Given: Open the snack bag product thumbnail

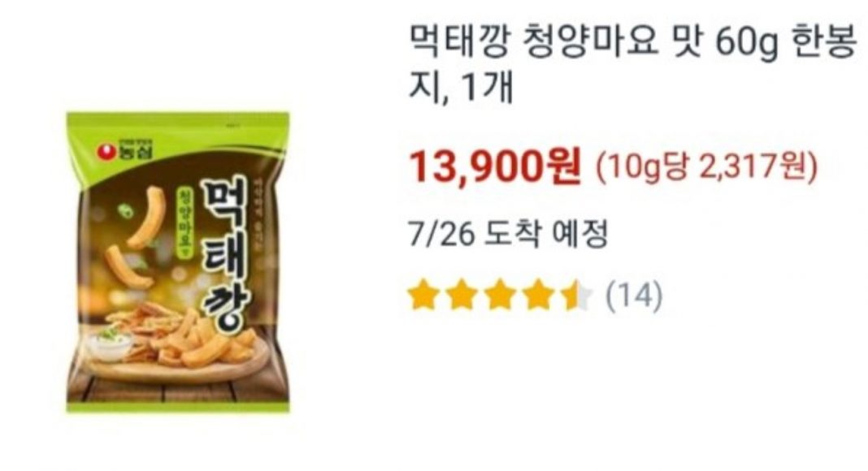Looking at the screenshot, I should coord(178,262).
